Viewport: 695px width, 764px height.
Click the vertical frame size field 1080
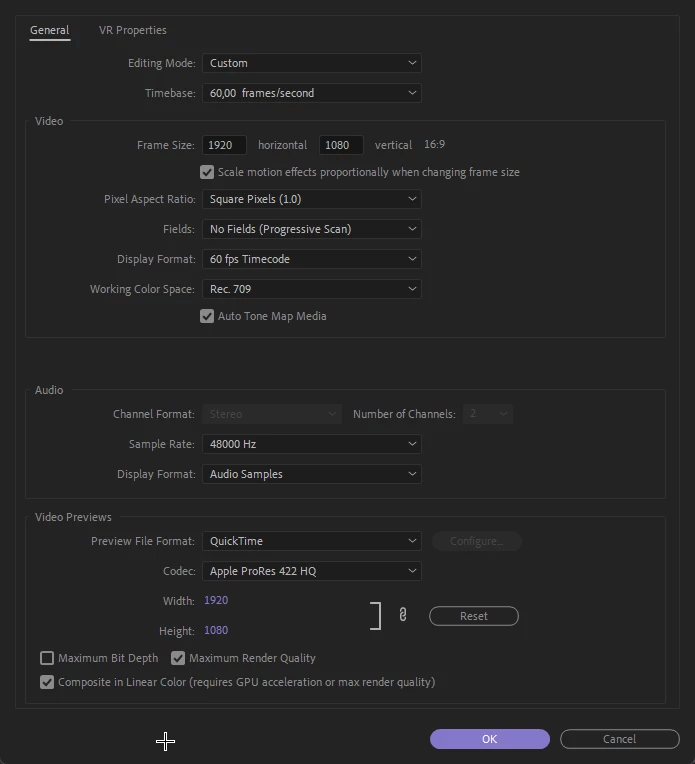coord(341,145)
